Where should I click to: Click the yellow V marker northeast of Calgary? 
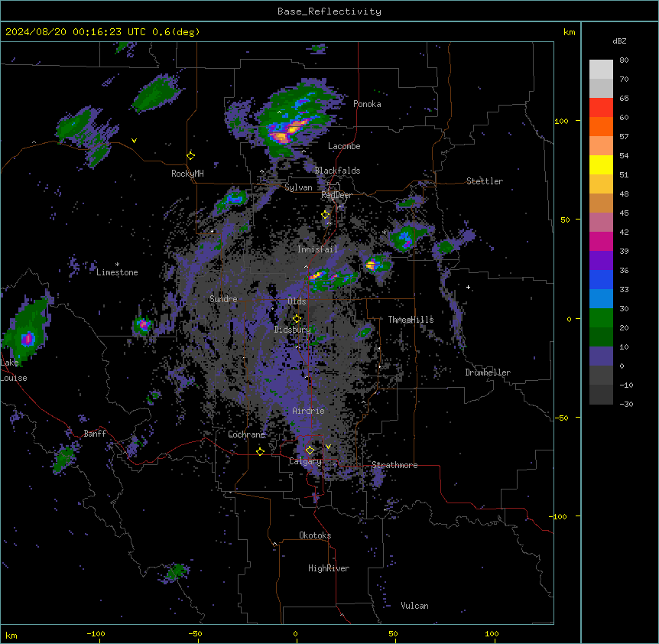328,447
